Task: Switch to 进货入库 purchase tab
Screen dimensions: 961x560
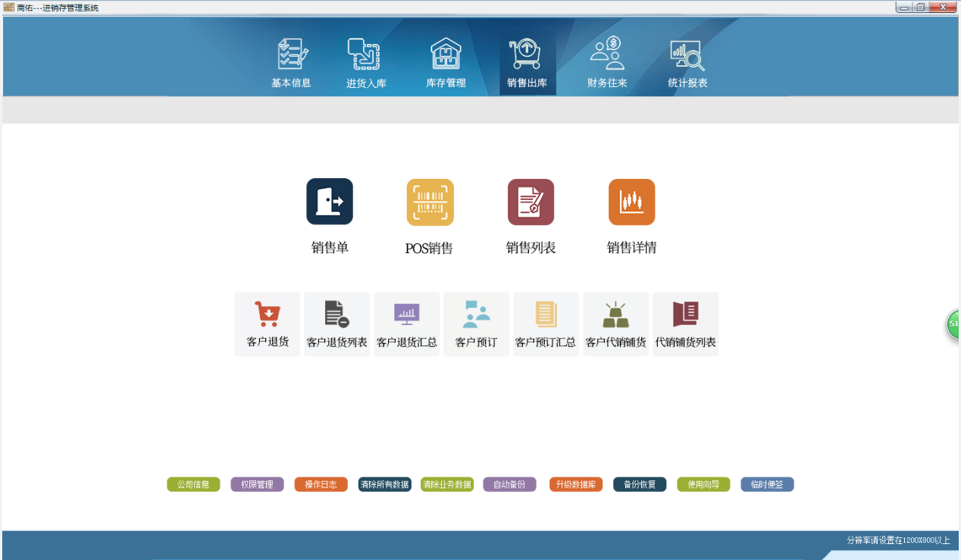Action: click(366, 64)
